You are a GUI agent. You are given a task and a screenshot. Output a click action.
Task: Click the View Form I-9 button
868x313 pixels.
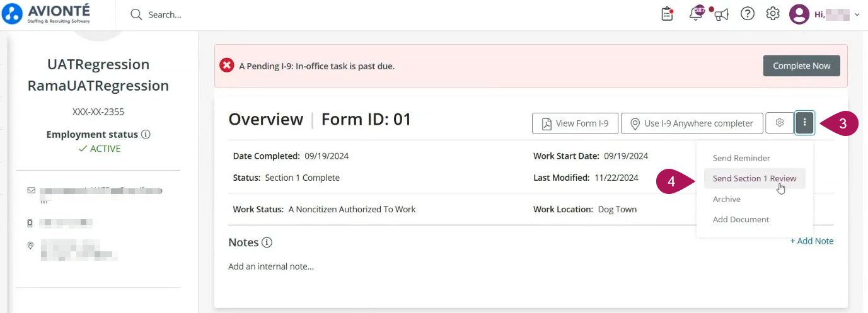click(x=575, y=123)
